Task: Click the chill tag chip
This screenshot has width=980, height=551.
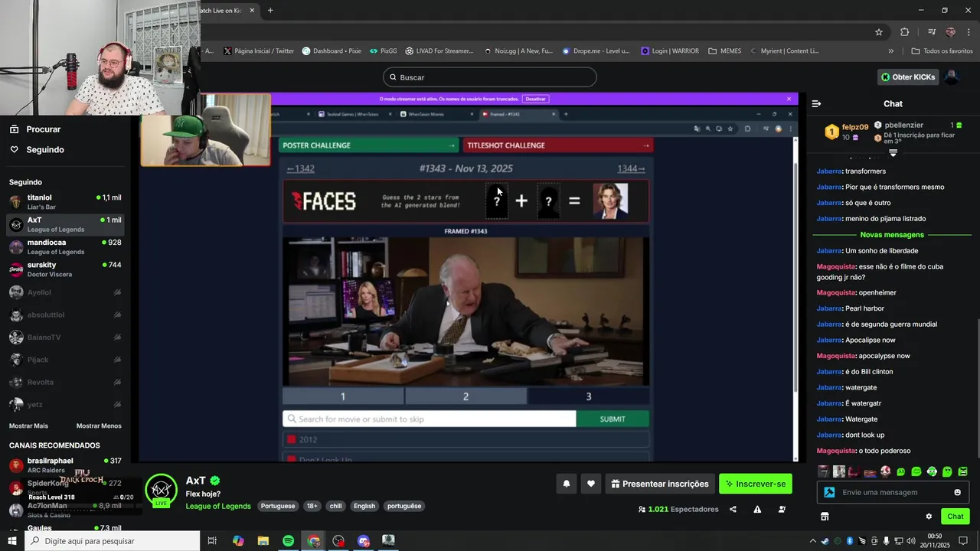Action: pyautogui.click(x=335, y=506)
